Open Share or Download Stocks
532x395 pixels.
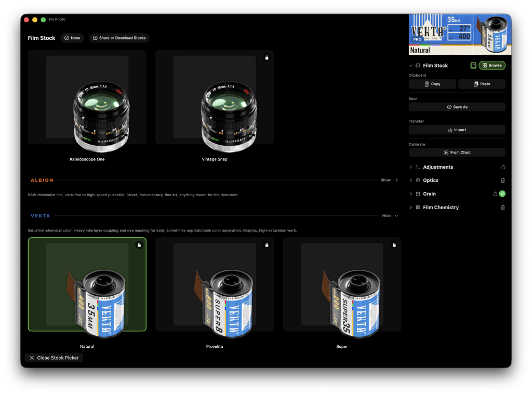(x=119, y=38)
